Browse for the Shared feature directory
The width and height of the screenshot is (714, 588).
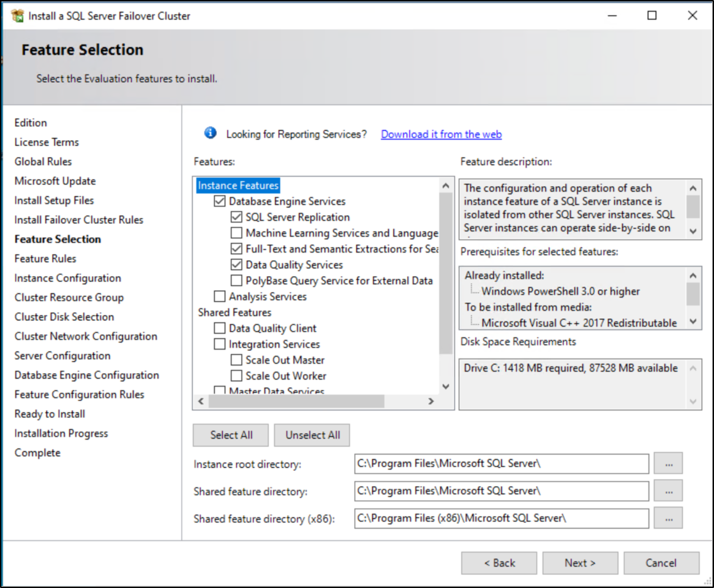point(669,491)
